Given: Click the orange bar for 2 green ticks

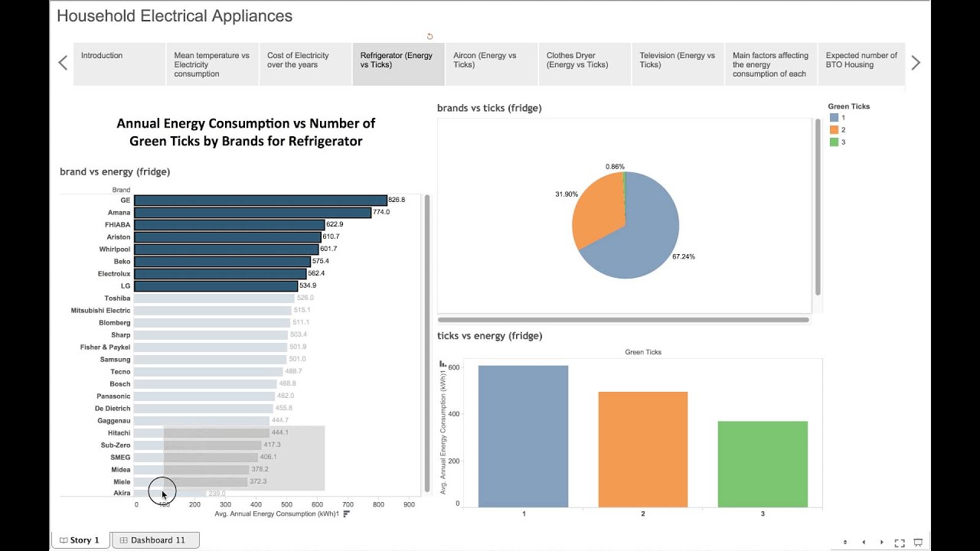Looking at the screenshot, I should pyautogui.click(x=643, y=449).
